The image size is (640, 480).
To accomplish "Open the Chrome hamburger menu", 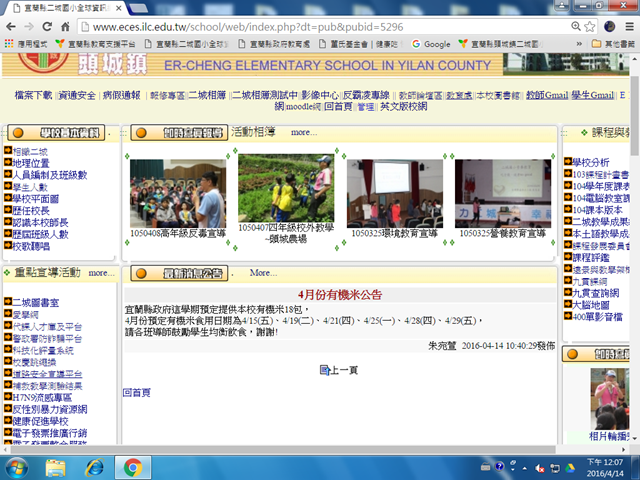I will (629, 27).
